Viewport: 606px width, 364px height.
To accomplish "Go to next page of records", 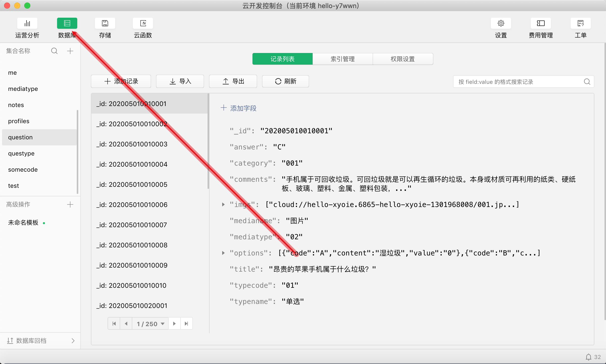I will [174, 324].
